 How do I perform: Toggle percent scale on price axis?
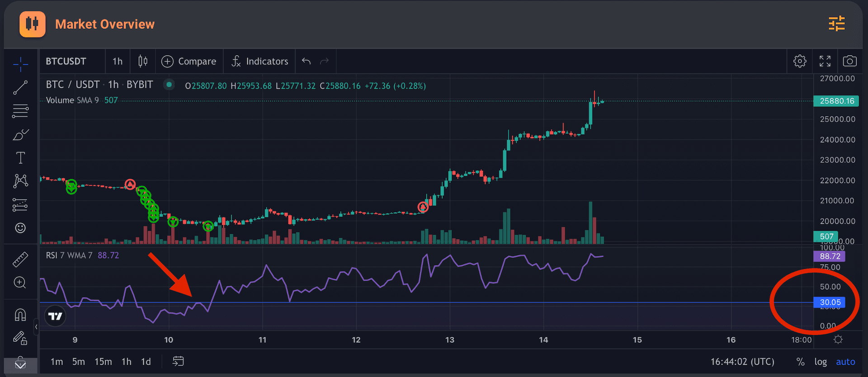800,362
